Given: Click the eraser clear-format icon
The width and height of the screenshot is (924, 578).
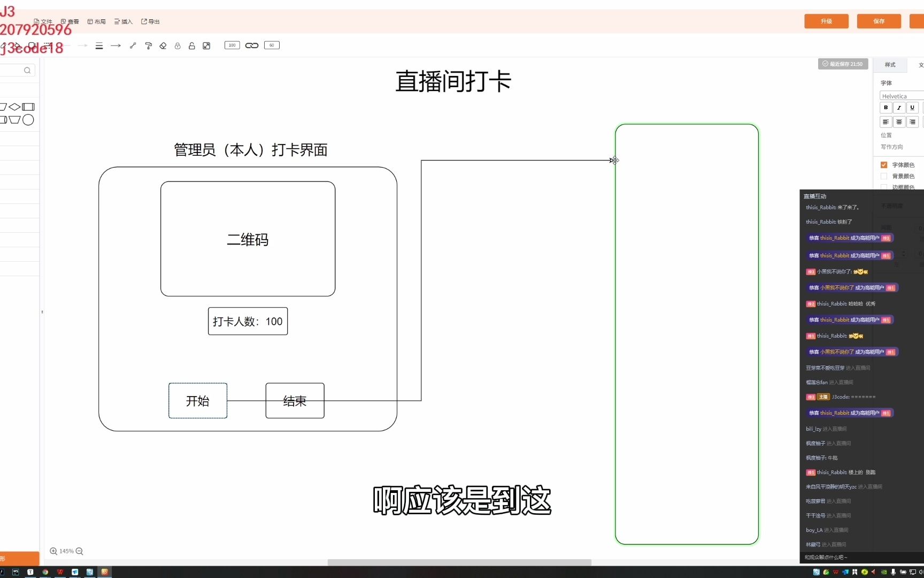Looking at the screenshot, I should point(163,46).
